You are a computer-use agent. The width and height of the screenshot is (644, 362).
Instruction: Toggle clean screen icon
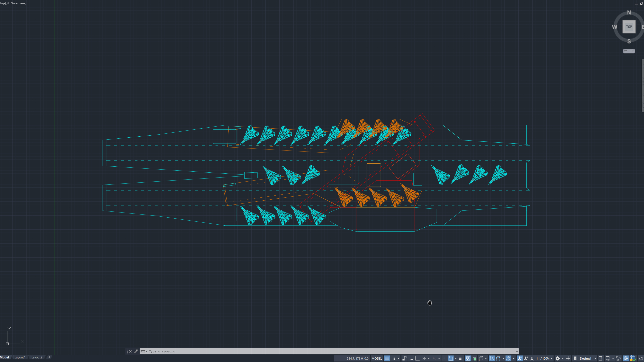(640, 358)
